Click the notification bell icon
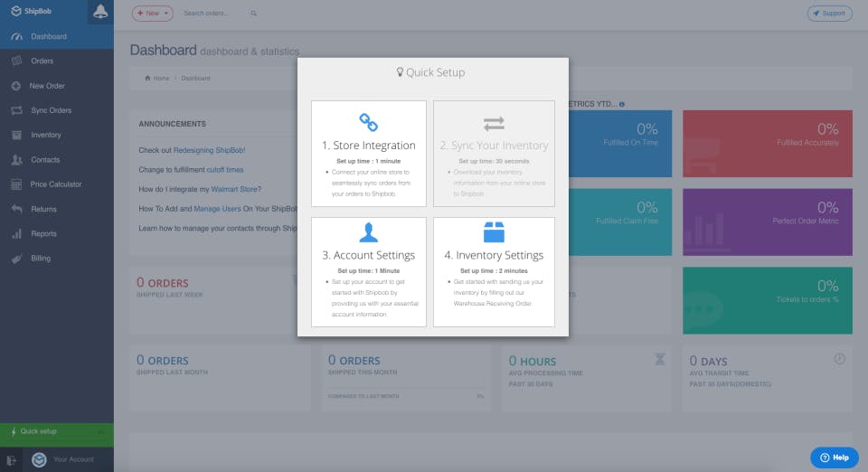 click(x=100, y=11)
